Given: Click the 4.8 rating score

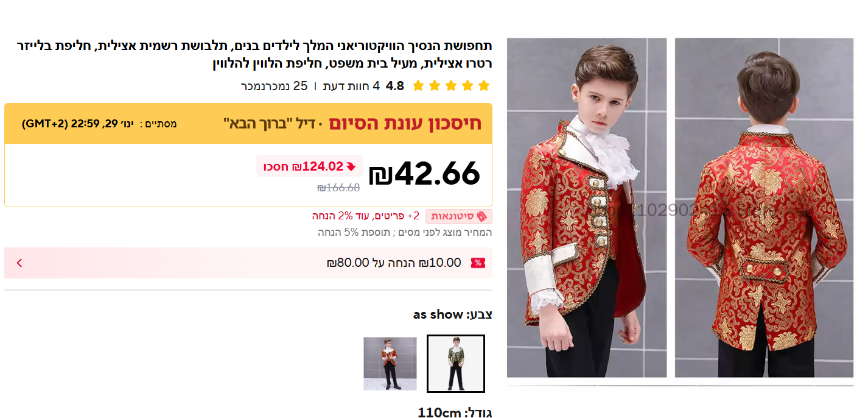Looking at the screenshot, I should click(x=395, y=86).
